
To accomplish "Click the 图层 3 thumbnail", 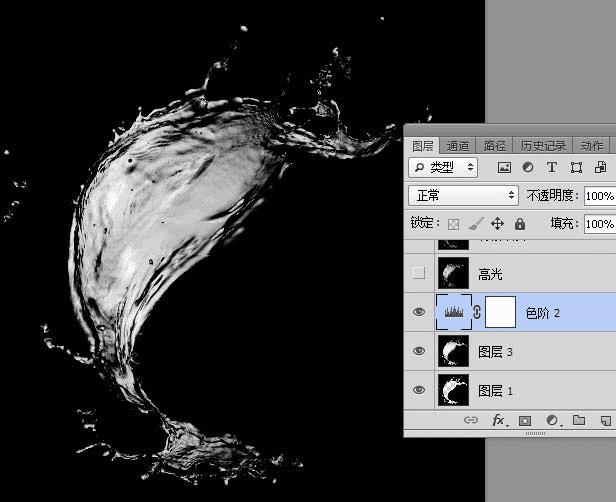I will [x=453, y=351].
